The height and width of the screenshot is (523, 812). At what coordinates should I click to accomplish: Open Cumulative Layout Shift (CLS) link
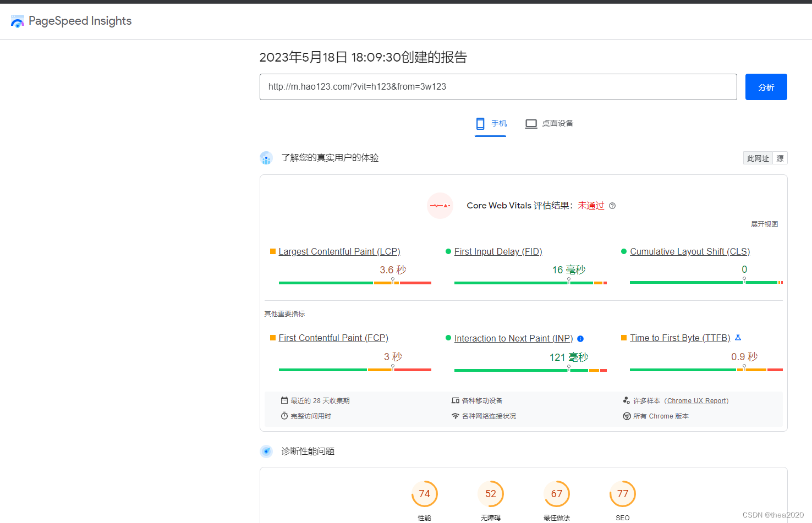(x=690, y=251)
